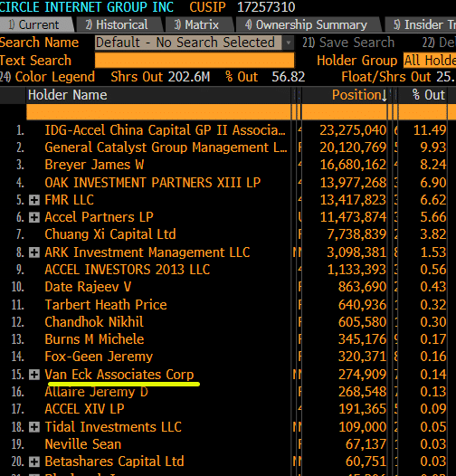Click the Holder Name column header

(x=67, y=95)
